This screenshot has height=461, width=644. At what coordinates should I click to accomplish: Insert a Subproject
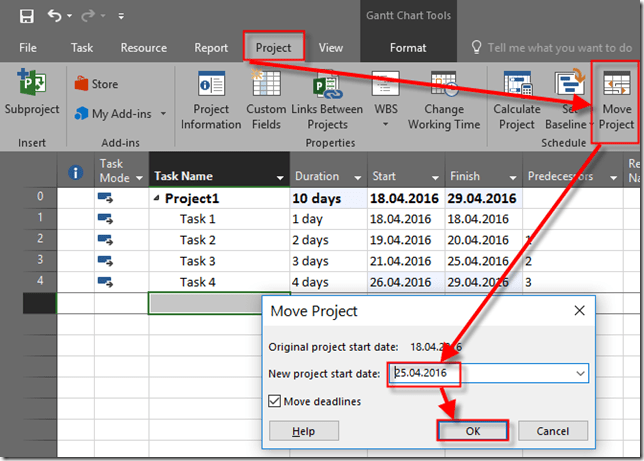click(32, 95)
